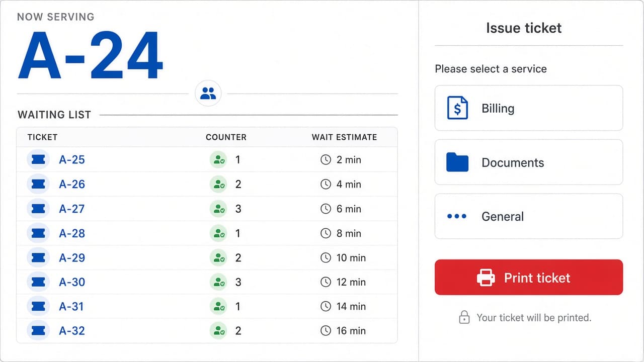Click the lock icon by ticket notice
Screen dimensions: 644x362
pos(464,317)
